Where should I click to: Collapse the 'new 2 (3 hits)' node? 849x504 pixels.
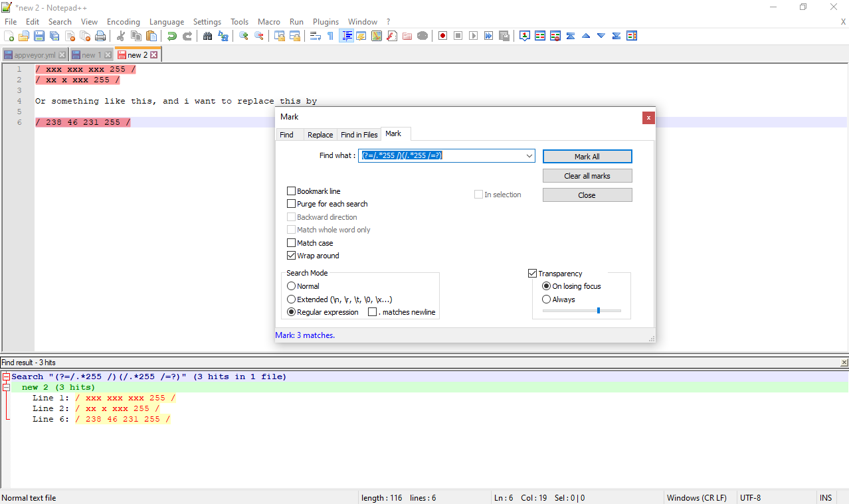tap(6, 387)
